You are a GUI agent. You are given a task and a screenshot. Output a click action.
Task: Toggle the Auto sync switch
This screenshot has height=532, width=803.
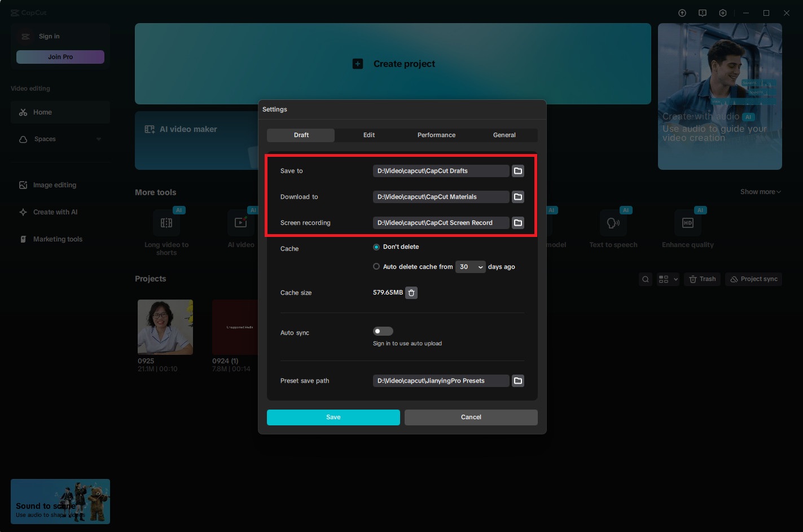tap(383, 331)
